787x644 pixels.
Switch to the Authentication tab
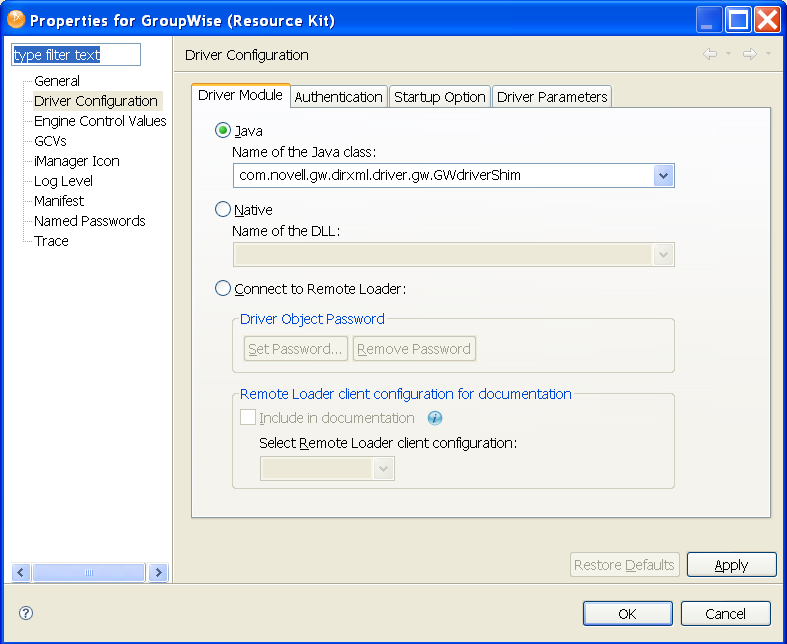point(338,97)
